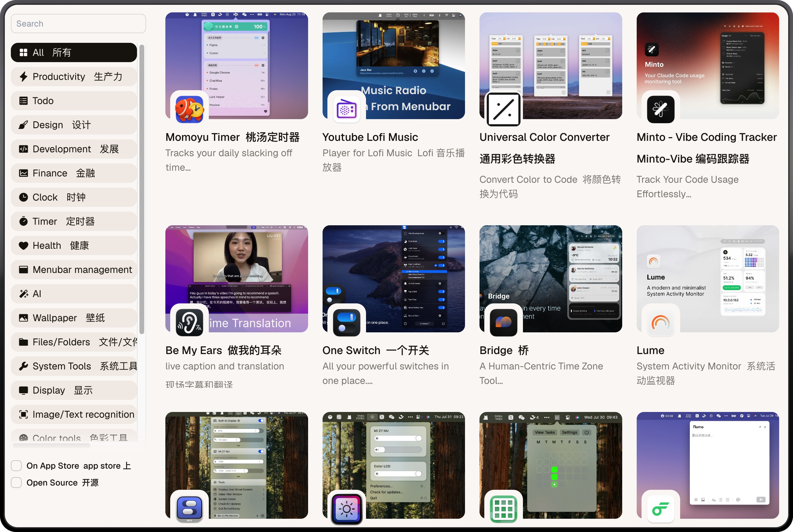This screenshot has width=793, height=532.
Task: Click the green flomo app icon
Action: click(x=660, y=508)
